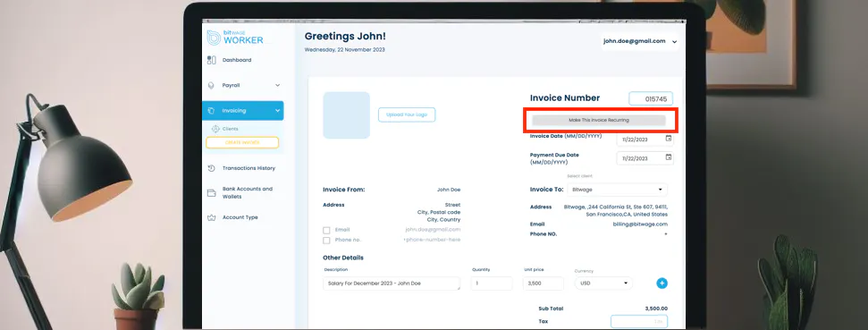Tick the Phone no. checkbox
The height and width of the screenshot is (330, 868).
(x=326, y=241)
